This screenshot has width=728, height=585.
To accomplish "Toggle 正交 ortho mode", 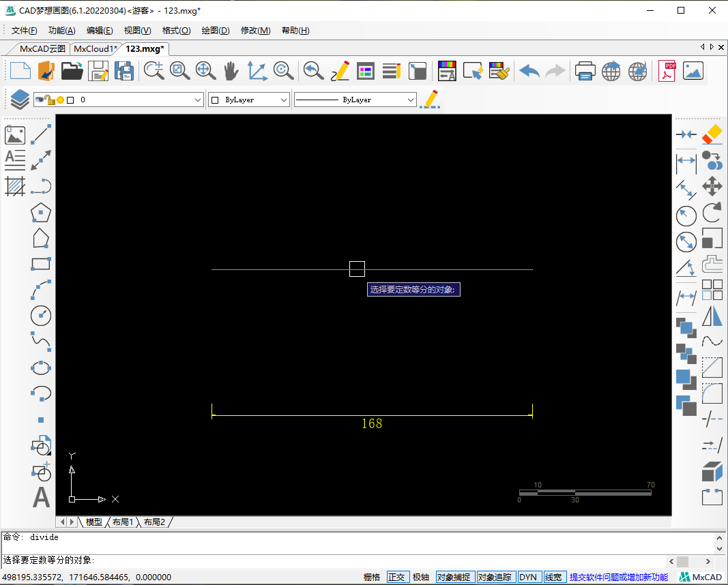I will pos(396,577).
